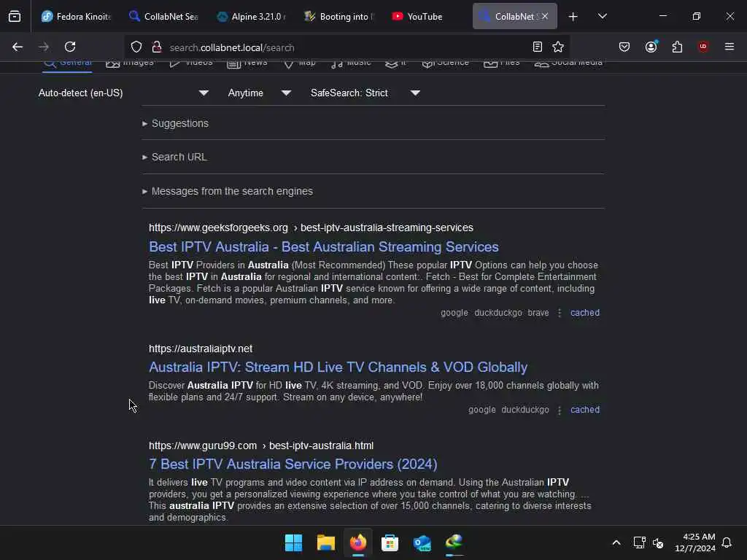Open Best IPTV Australia GeeksforGeeks result
This screenshot has height=560, width=747.
coord(323,246)
